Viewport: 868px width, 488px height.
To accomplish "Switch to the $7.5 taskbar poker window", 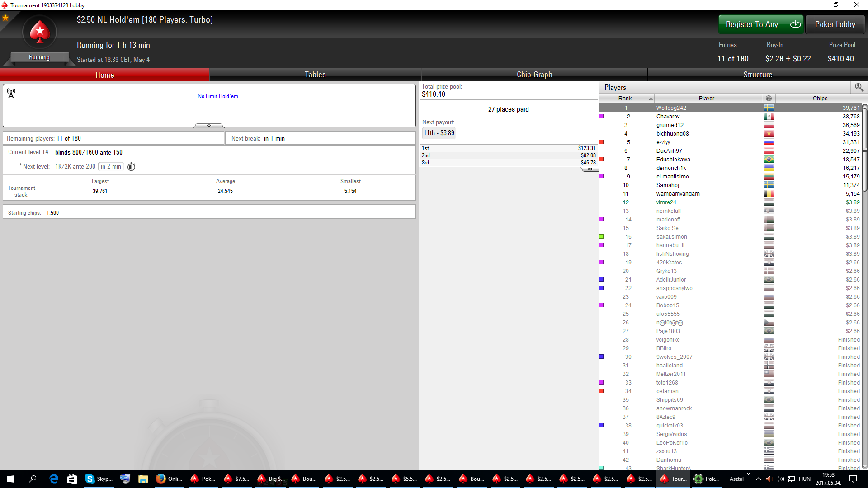I will click(x=236, y=479).
